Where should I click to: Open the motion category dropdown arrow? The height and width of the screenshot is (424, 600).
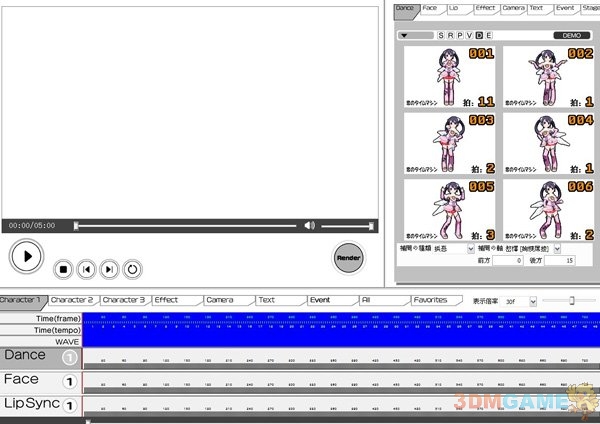point(403,35)
